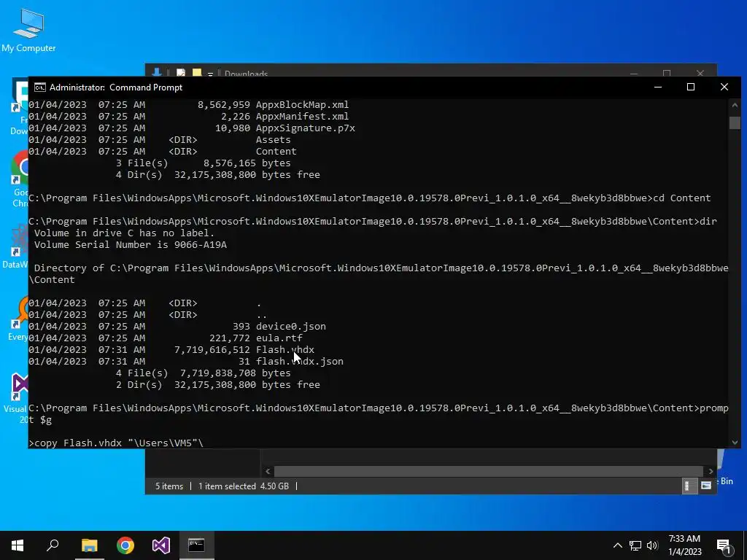Screen dimensions: 747x560
Task: Click the 7,719,616,512 file size value
Action: click(212, 349)
